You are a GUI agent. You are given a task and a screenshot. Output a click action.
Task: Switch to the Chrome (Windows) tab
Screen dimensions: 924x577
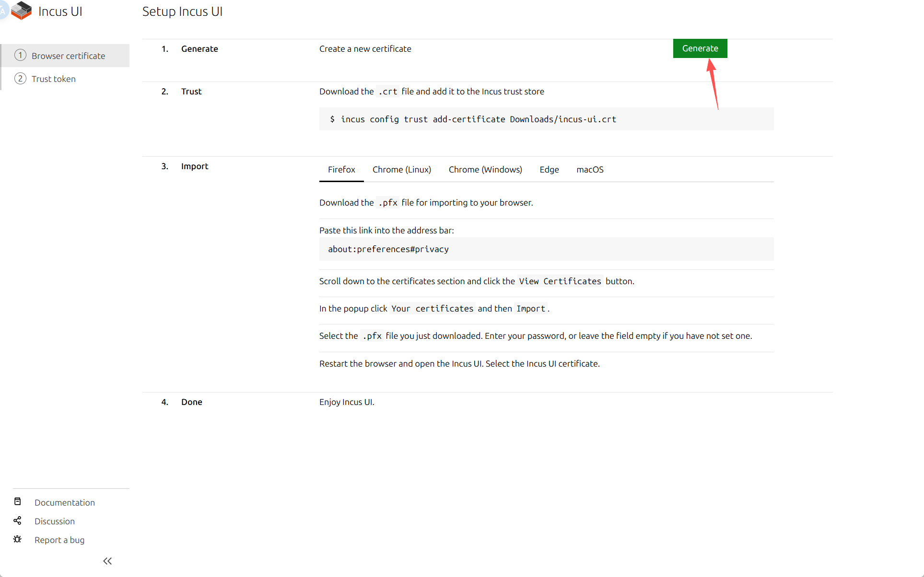coord(485,170)
